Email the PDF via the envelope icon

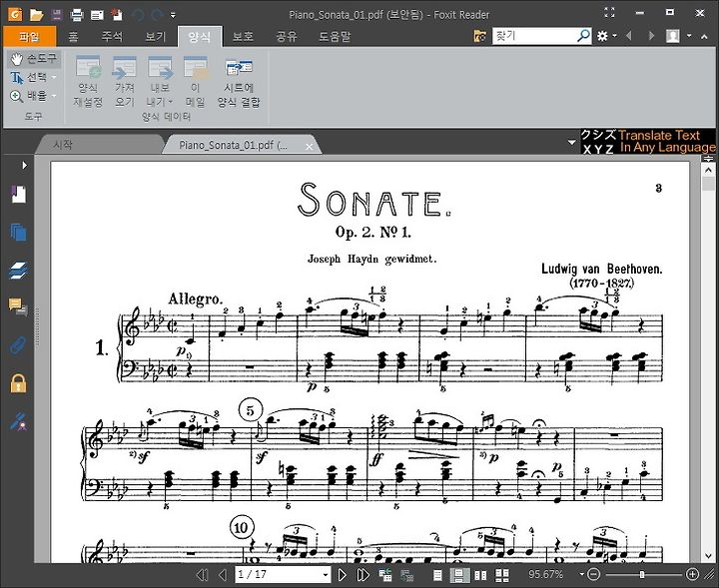point(97,15)
